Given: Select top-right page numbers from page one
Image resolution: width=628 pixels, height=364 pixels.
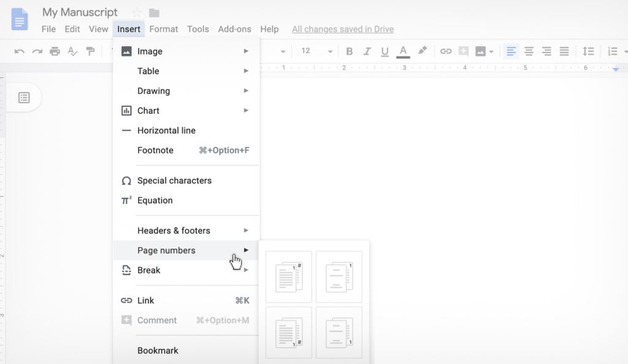Looking at the screenshot, I should 289,277.
